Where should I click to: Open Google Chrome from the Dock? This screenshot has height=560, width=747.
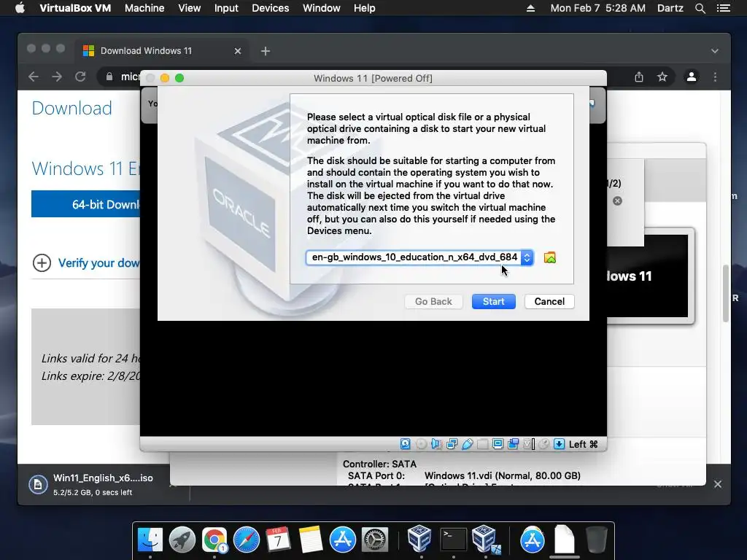[214, 540]
